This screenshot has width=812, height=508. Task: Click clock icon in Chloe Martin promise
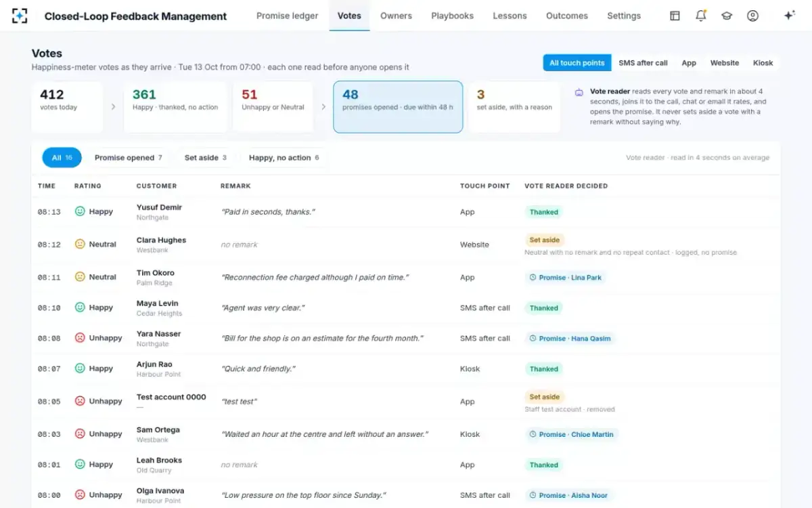coord(533,434)
